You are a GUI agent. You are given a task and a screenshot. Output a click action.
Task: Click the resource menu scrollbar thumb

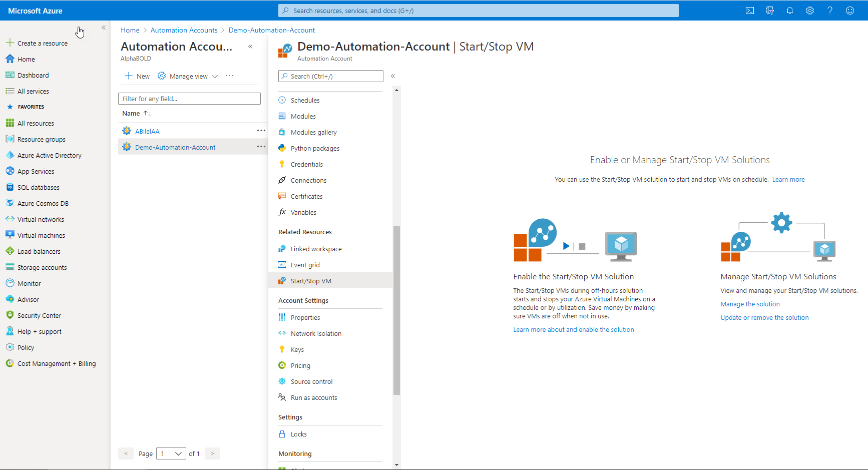tap(396, 310)
